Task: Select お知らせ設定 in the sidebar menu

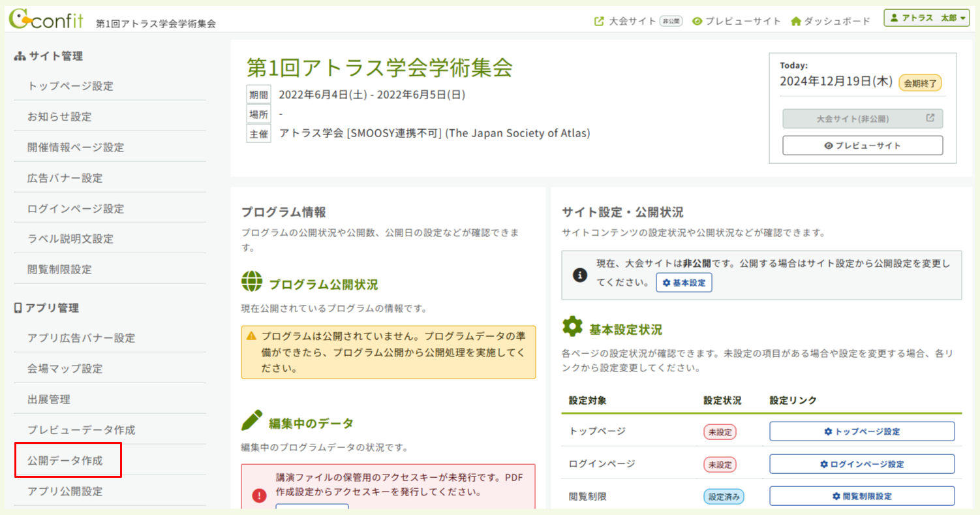Action: click(x=59, y=116)
